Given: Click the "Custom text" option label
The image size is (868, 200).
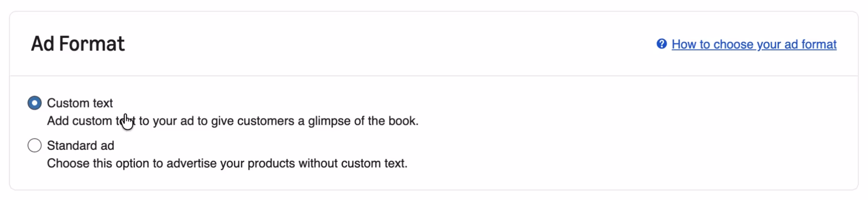Looking at the screenshot, I should click(x=80, y=103).
